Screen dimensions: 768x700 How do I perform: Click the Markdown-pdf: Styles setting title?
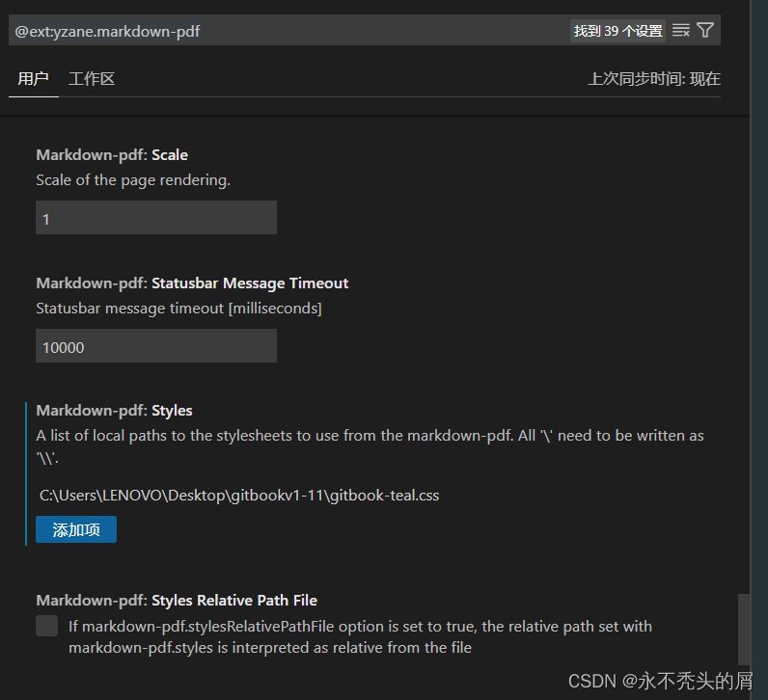(114, 411)
